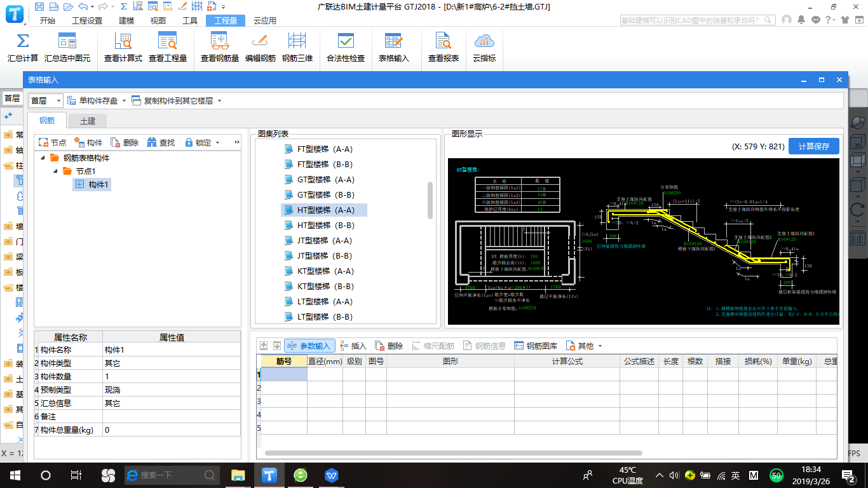Open 钢筋三维 view tool
This screenshot has height=488, width=868.
pyautogui.click(x=297, y=48)
